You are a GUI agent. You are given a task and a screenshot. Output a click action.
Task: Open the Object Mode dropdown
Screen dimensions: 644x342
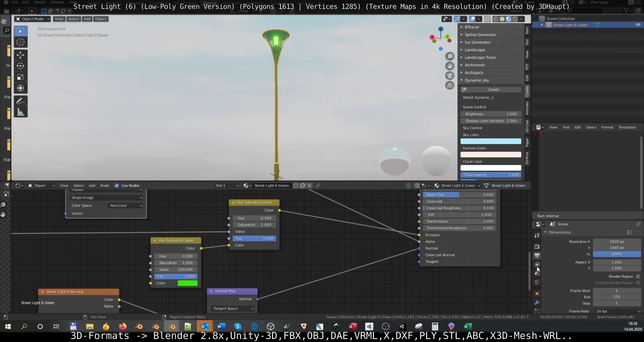pyautogui.click(x=33, y=19)
